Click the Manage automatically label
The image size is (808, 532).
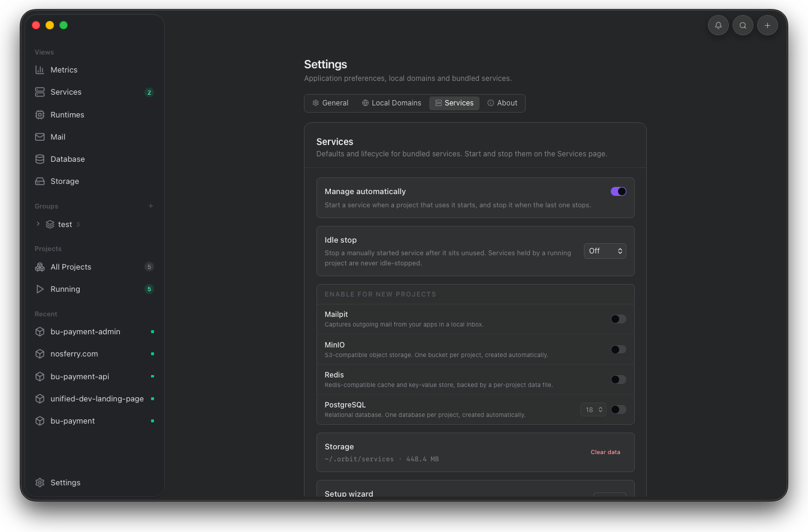click(x=365, y=192)
